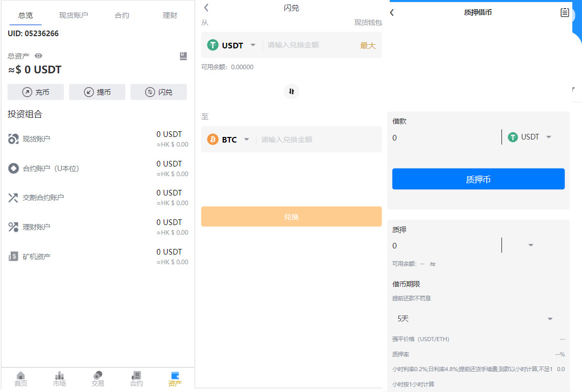Open 合约 in the bottom navigation bar
Viewport: 582px width, 392px height.
(136, 379)
